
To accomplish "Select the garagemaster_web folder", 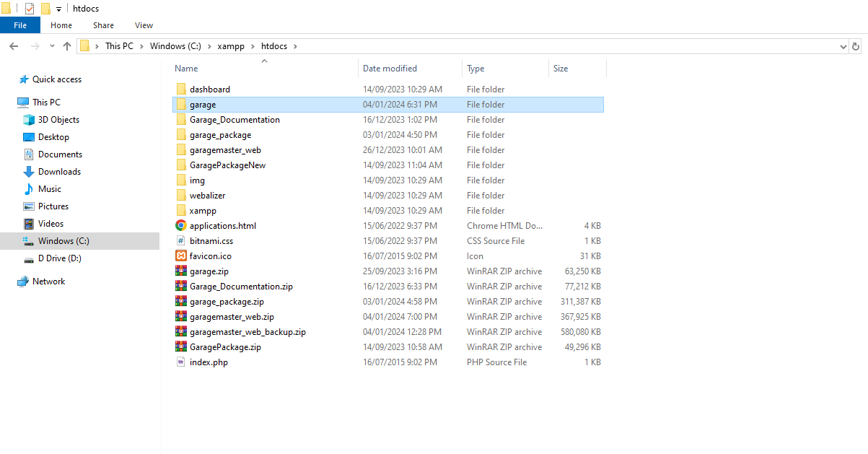I will (x=225, y=150).
